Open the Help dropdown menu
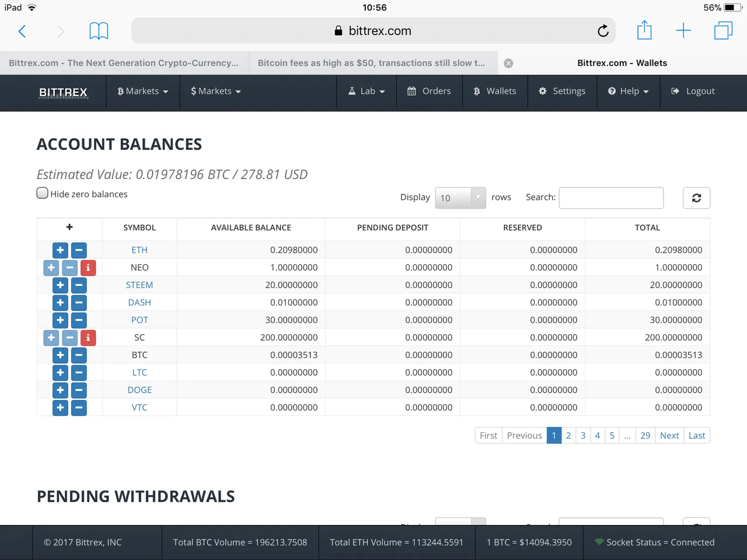 click(x=629, y=92)
